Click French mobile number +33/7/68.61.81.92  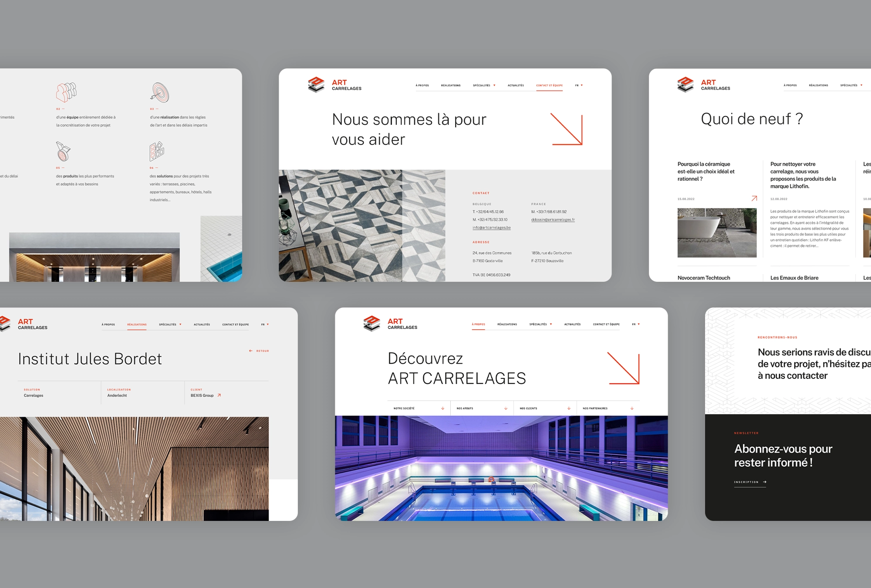(549, 212)
